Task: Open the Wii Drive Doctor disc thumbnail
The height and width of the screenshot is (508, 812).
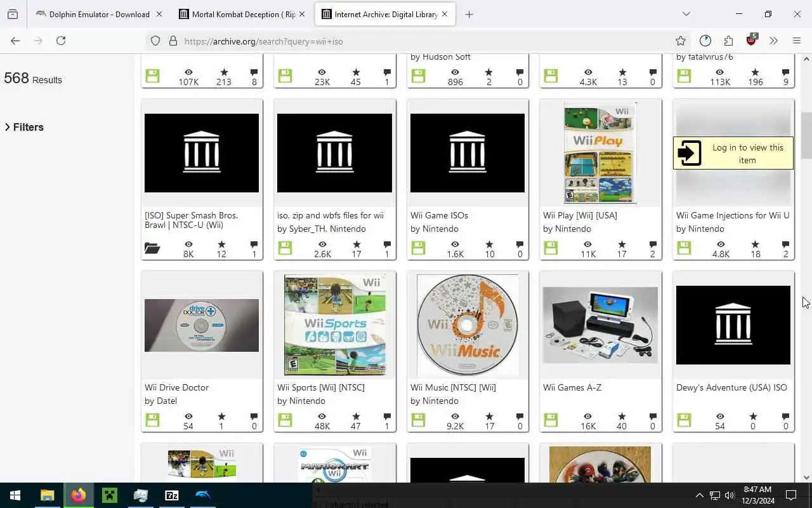Action: click(x=202, y=325)
